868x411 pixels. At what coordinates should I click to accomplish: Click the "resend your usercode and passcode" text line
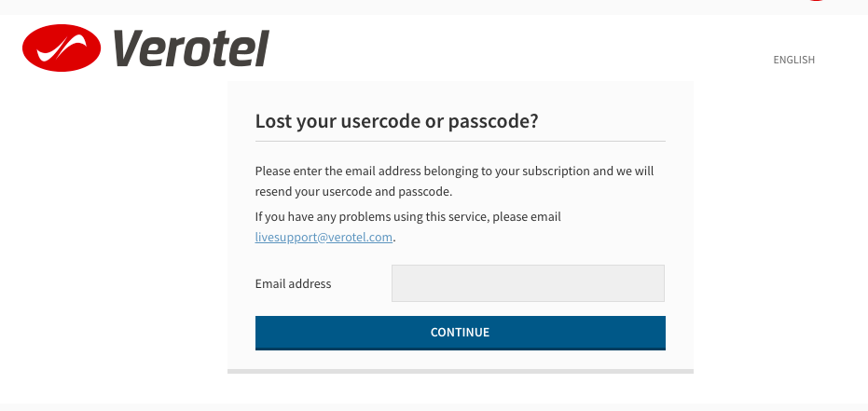tap(353, 193)
